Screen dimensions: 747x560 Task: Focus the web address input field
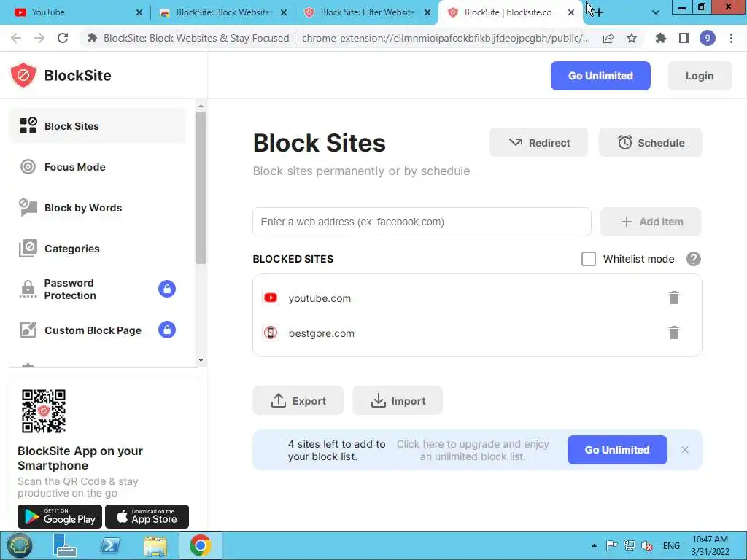[422, 222]
